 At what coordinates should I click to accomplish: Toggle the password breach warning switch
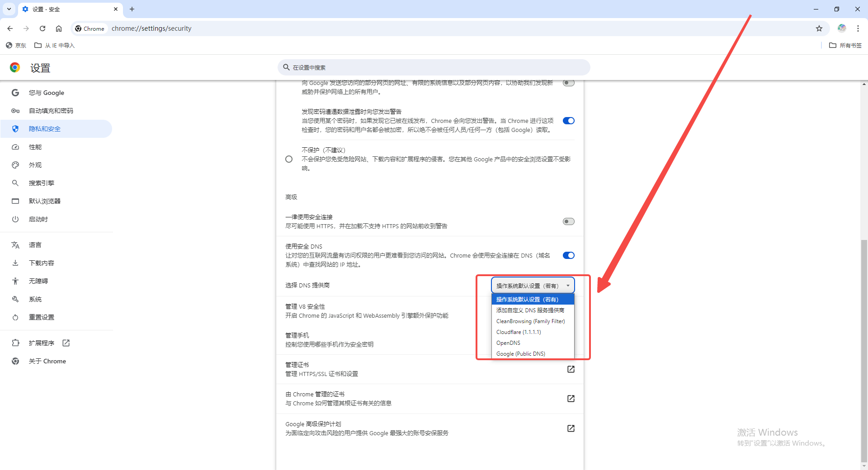(x=569, y=121)
